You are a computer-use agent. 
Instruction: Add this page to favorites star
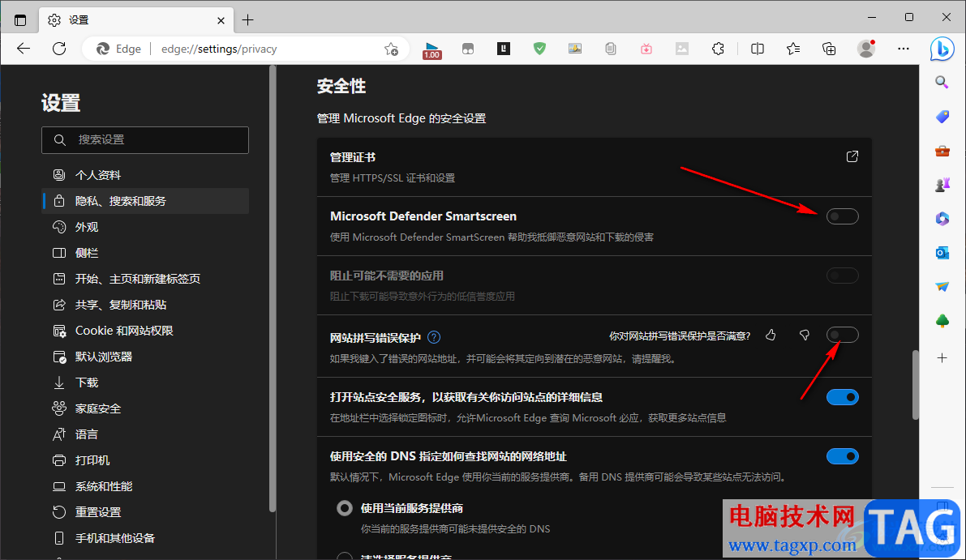(x=391, y=49)
